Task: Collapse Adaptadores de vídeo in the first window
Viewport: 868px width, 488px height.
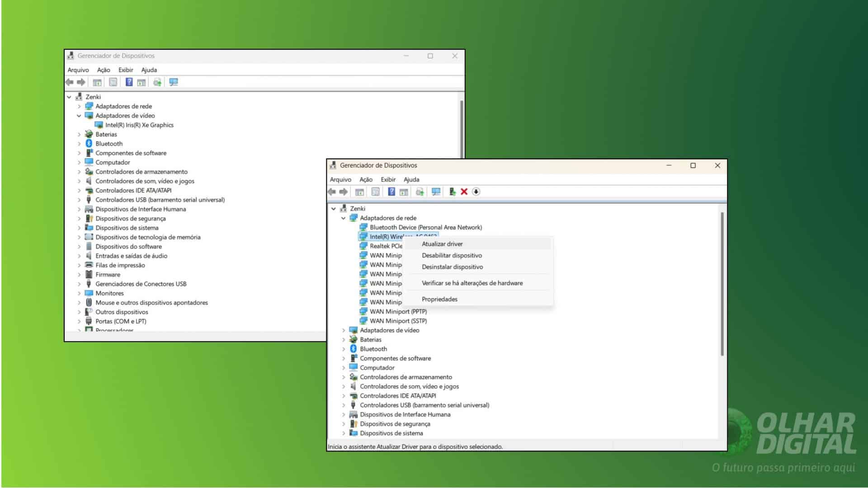Action: point(80,116)
